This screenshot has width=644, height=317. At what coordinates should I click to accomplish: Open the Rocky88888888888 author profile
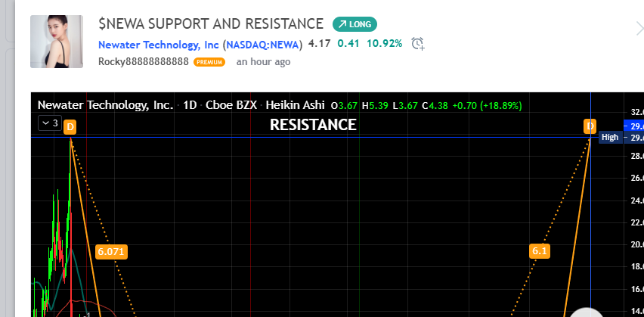point(144,62)
